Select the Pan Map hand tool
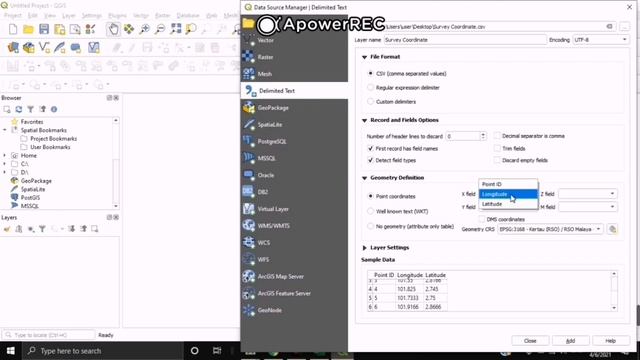Viewport: 640px width, 360px height. point(113,29)
